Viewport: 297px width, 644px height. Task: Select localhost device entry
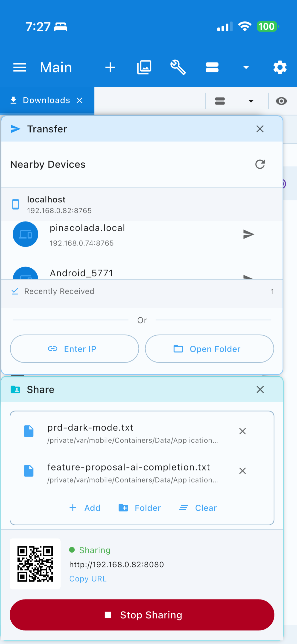(x=142, y=205)
